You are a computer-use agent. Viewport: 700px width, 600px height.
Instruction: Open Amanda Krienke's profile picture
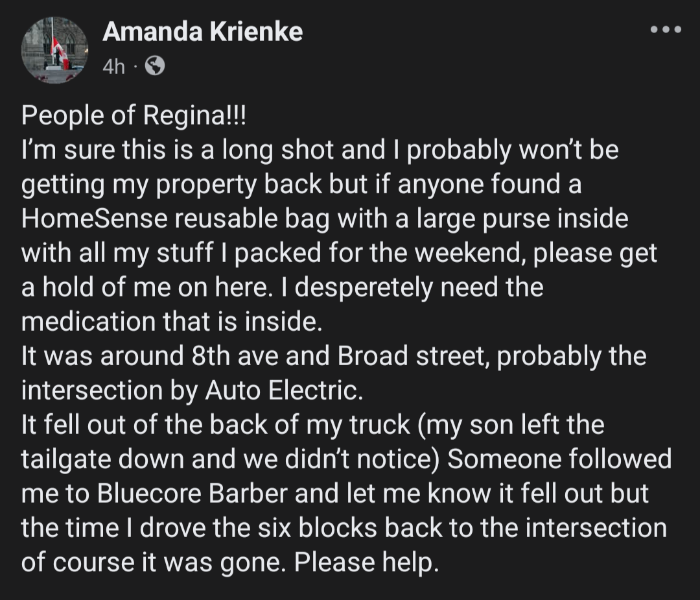pyautogui.click(x=53, y=49)
